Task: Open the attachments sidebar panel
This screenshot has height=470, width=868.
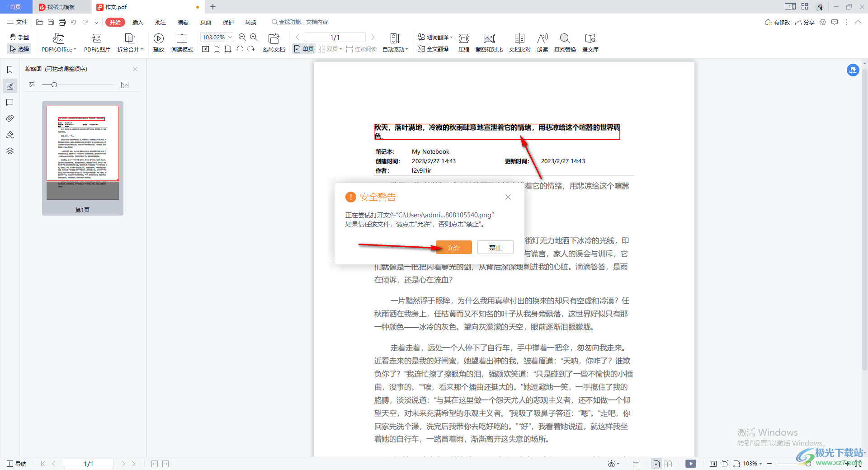Action: [9, 118]
